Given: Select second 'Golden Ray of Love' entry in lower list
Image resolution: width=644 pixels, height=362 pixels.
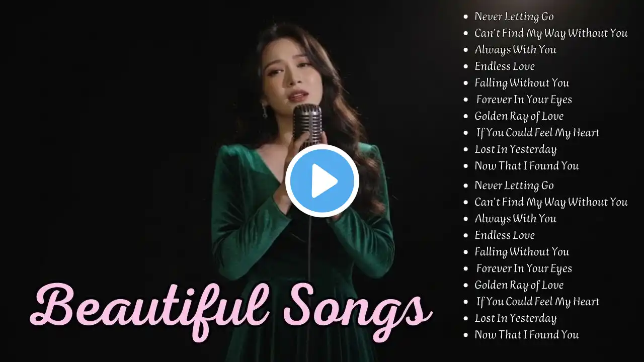Looking at the screenshot, I should [519, 285].
